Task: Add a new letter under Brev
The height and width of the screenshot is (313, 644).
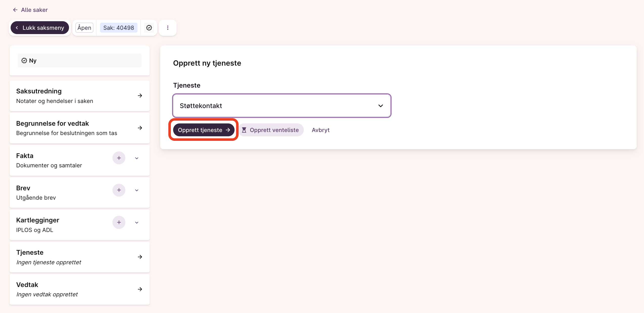Action: [119, 190]
